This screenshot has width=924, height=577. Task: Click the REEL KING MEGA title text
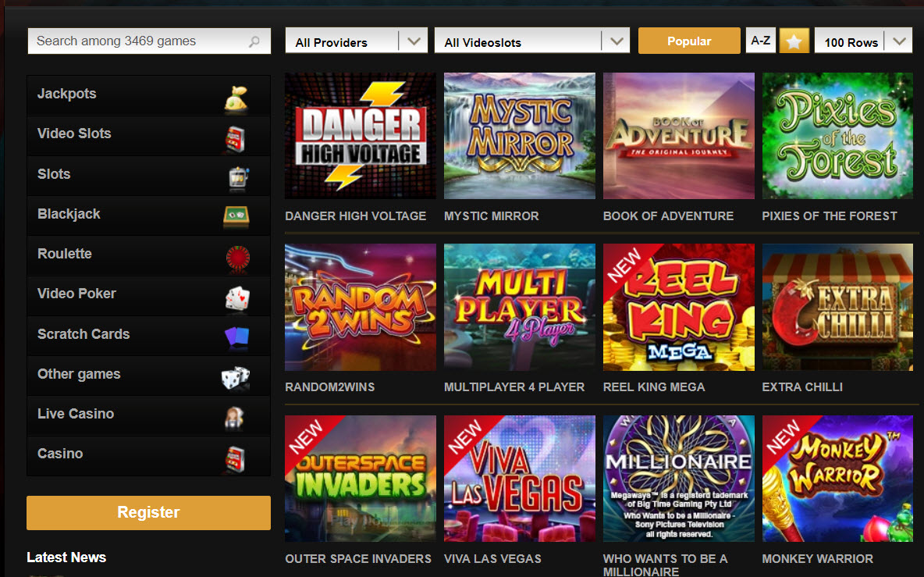654,387
